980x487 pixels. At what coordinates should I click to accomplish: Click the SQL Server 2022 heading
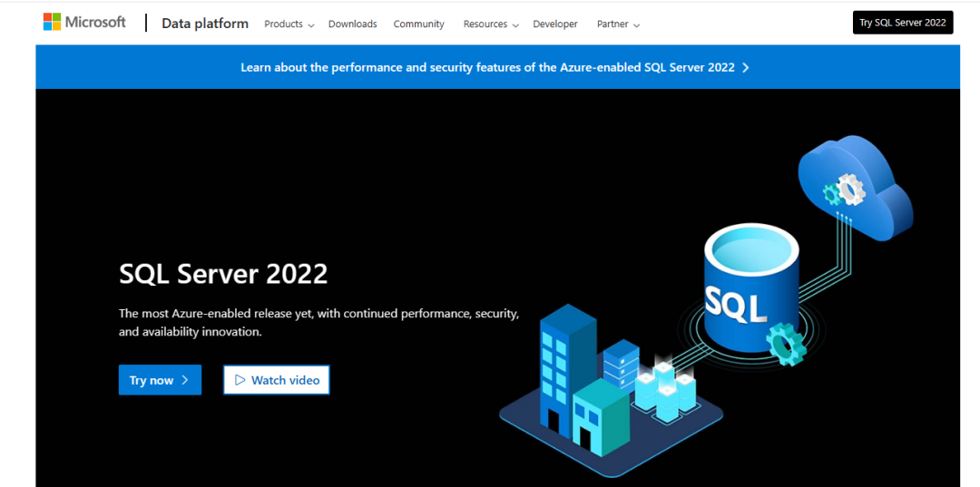(223, 273)
